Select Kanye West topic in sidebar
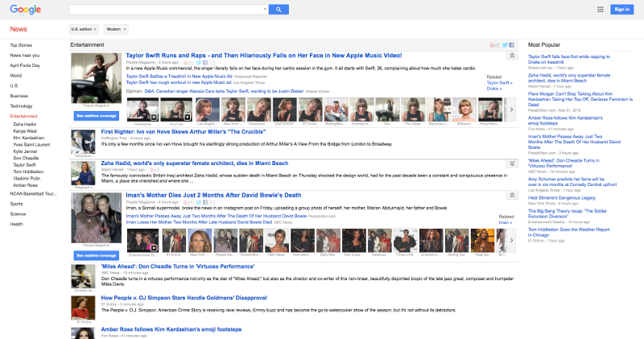Image resolution: width=644 pixels, height=339 pixels. pos(25,131)
